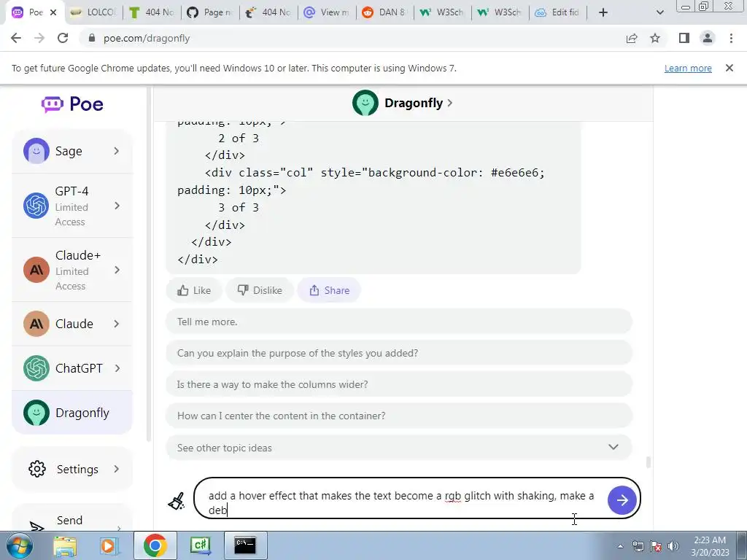Toggle Chrome side panel icon

click(x=684, y=38)
